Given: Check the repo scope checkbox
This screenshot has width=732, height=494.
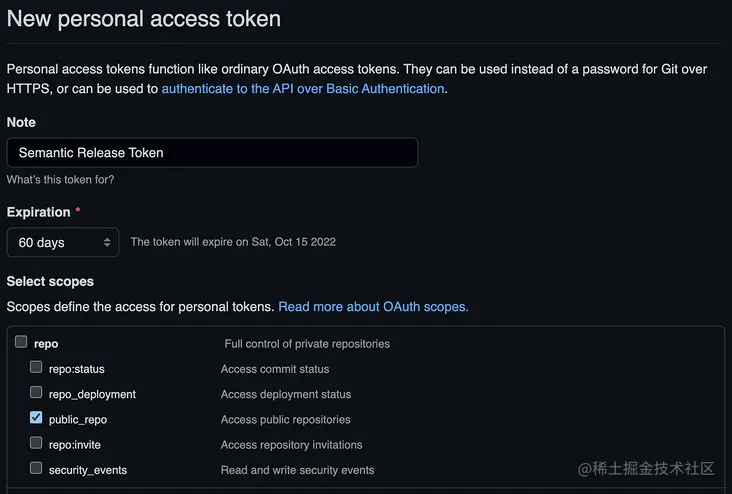Looking at the screenshot, I should [21, 343].
